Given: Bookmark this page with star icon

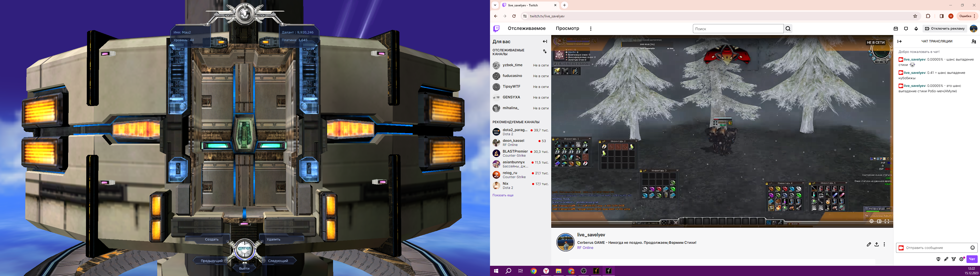Looking at the screenshot, I should tap(915, 16).
